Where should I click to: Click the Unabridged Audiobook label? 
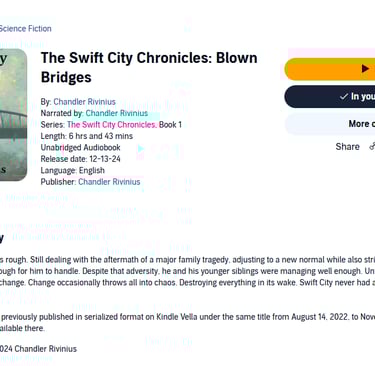click(80, 147)
